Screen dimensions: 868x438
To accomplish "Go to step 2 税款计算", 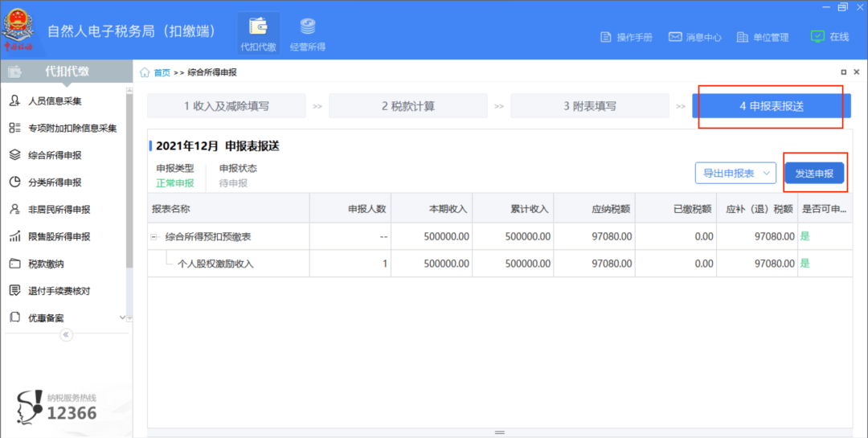I will (408, 106).
